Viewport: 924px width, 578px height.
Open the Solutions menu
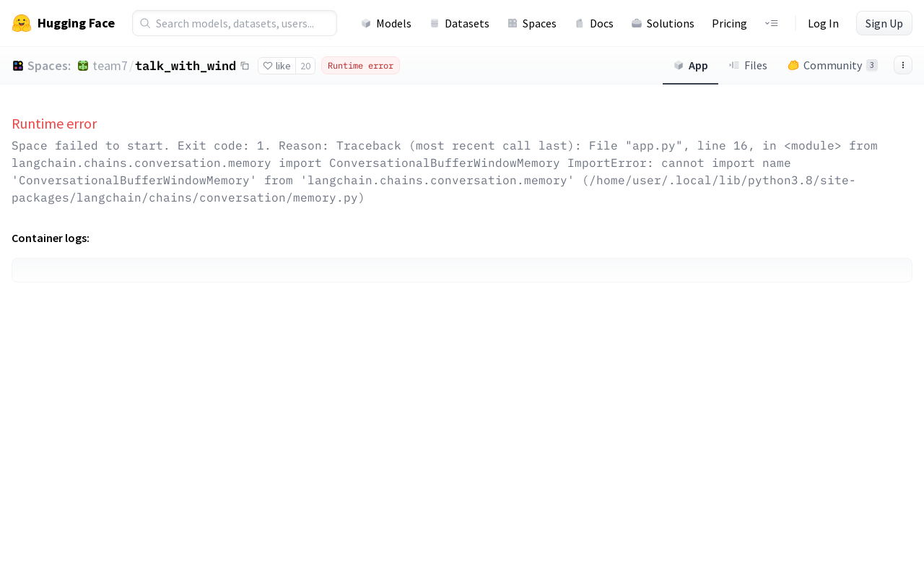(x=663, y=23)
